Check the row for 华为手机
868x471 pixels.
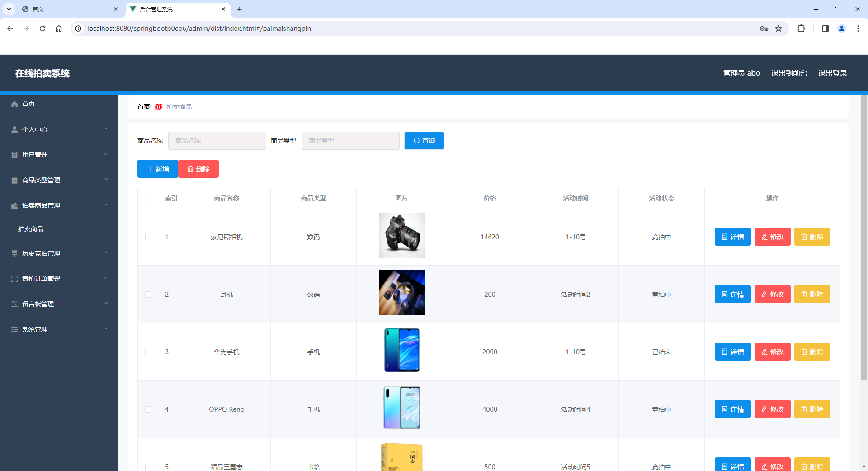tap(148, 352)
